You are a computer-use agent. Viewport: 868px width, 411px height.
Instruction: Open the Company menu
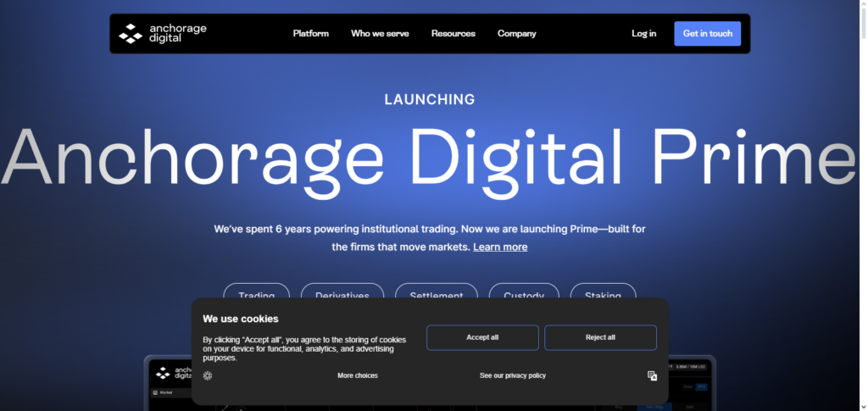(x=516, y=33)
